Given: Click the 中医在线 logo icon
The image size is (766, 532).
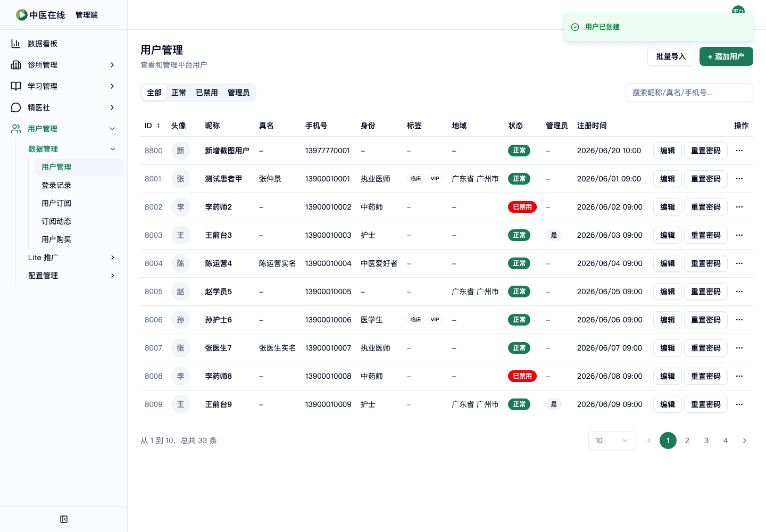Looking at the screenshot, I should (x=21, y=15).
